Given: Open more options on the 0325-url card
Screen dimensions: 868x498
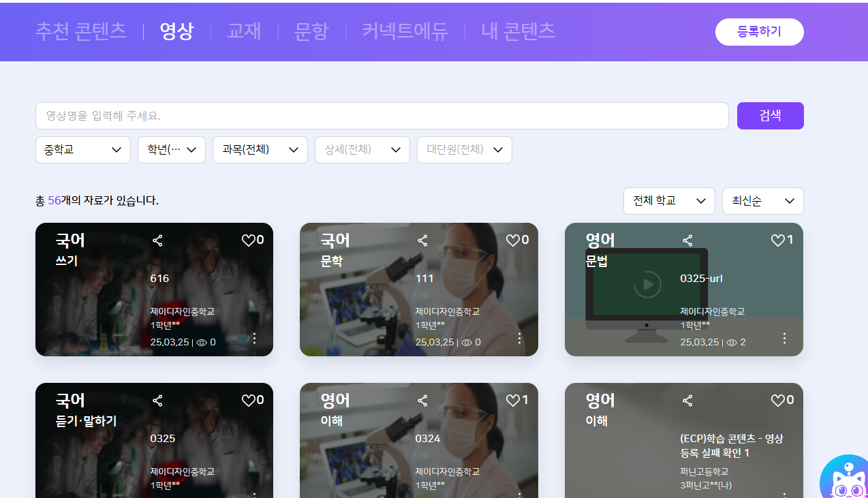Looking at the screenshot, I should (x=784, y=338).
